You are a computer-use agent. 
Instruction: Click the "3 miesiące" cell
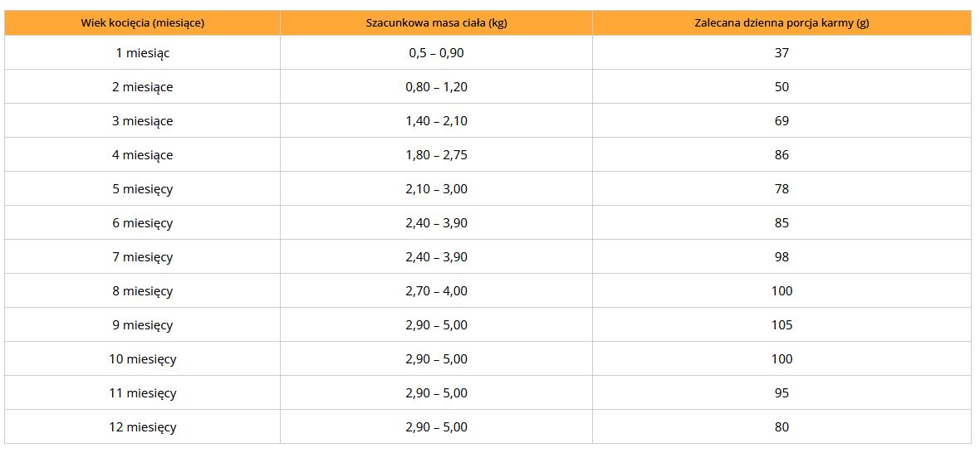click(142, 121)
